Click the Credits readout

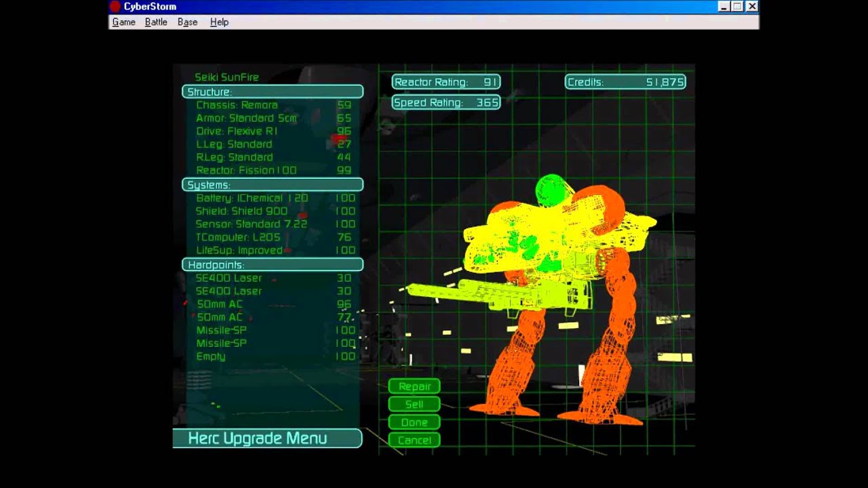tap(625, 82)
